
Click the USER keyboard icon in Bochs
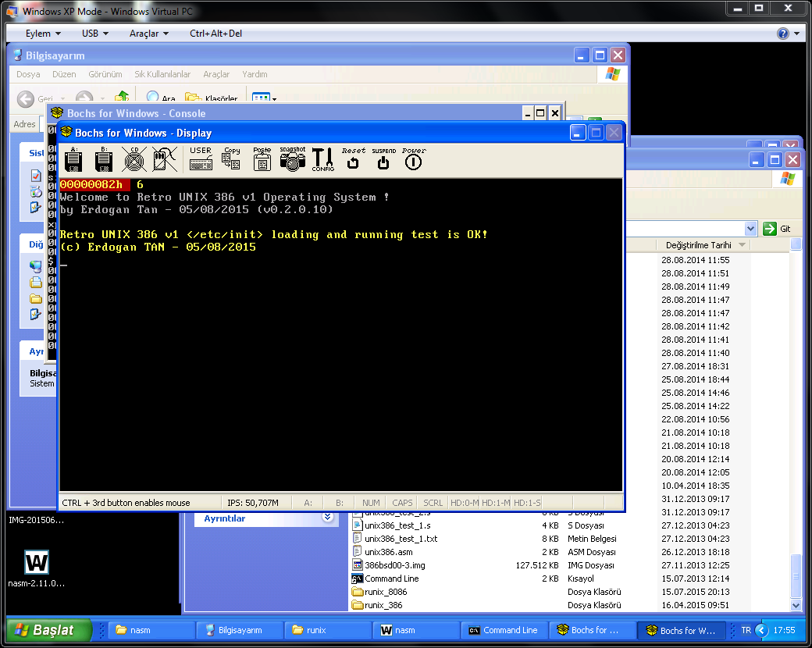[201, 158]
